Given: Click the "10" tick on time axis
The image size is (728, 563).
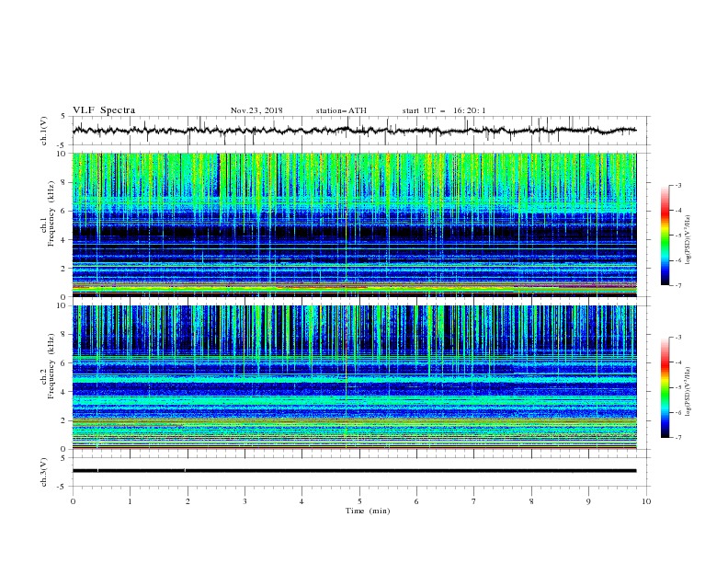Looking at the screenshot, I should pyautogui.click(x=646, y=501).
